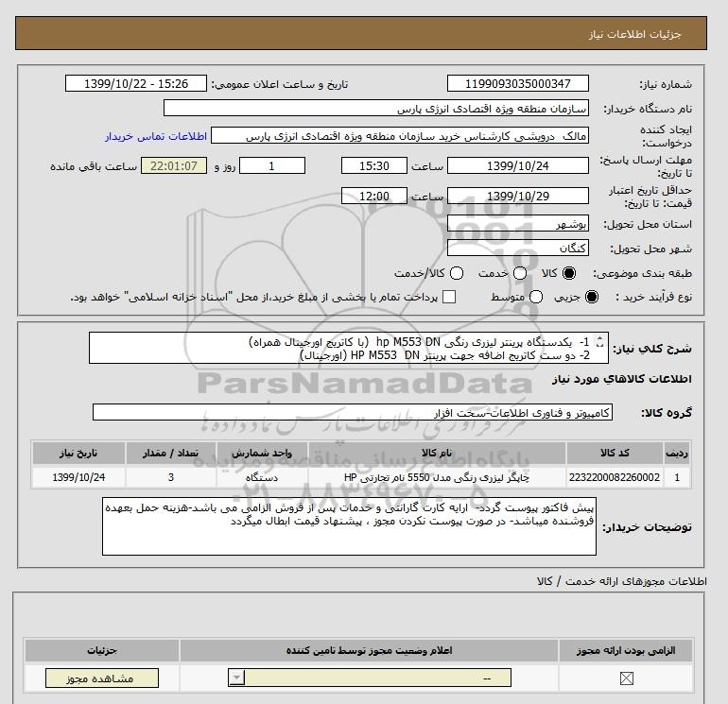Click the HP 5550 printer name cell
Viewport: 728px width, 704px height.
(x=437, y=477)
